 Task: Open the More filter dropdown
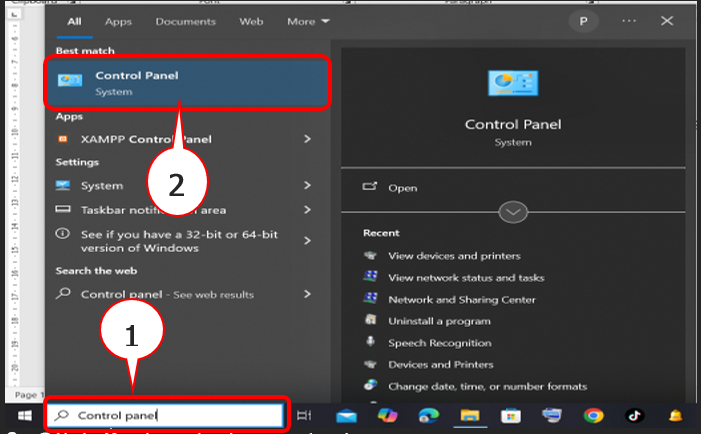coord(308,21)
